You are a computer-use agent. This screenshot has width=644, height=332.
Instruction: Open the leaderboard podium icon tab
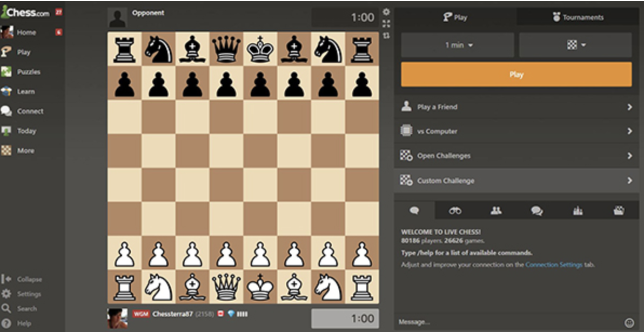(578, 211)
